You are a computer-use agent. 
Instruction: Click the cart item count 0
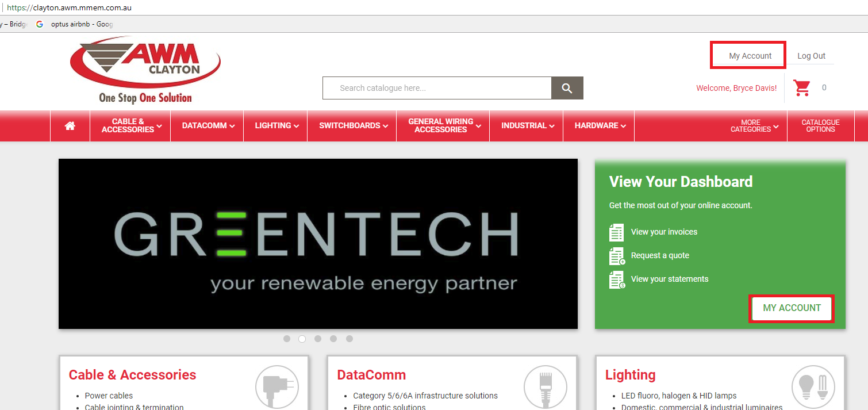[824, 87]
